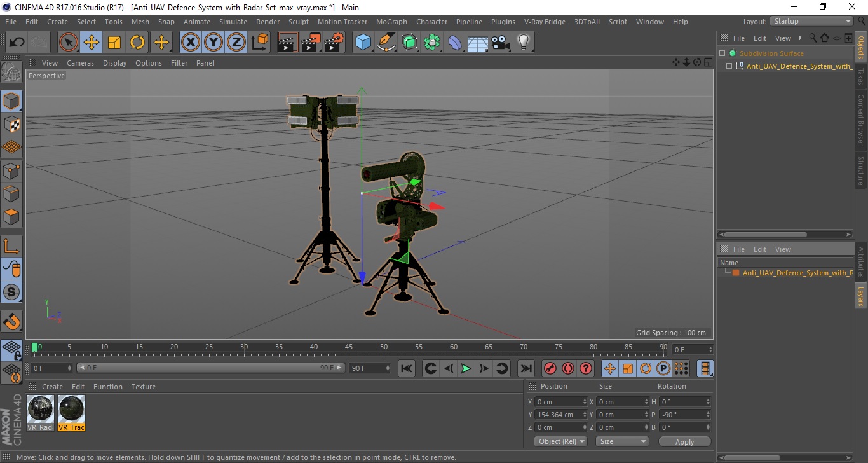The width and height of the screenshot is (868, 463).
Task: Toggle Autokeying button
Action: 567,368
